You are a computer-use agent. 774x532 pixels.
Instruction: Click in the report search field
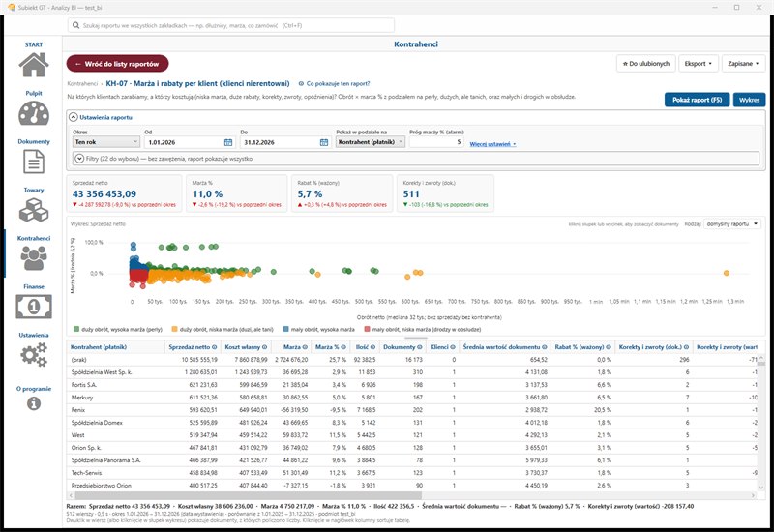click(x=231, y=25)
